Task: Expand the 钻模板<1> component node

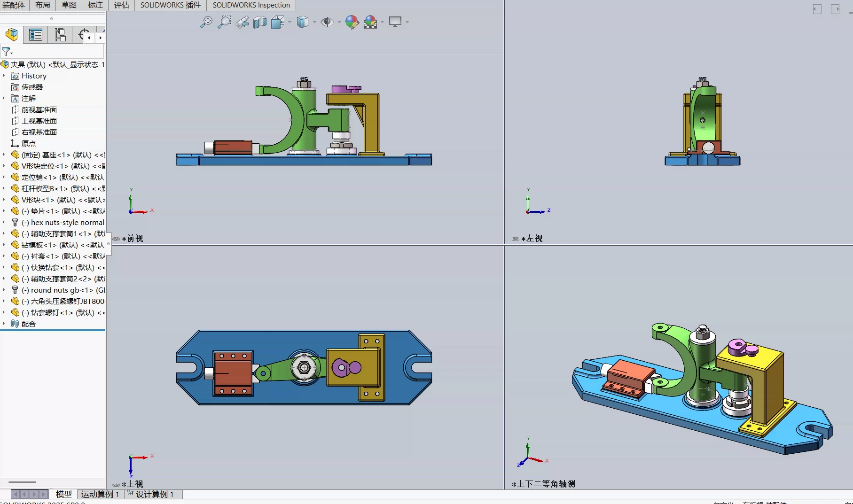Action: pyautogui.click(x=4, y=245)
